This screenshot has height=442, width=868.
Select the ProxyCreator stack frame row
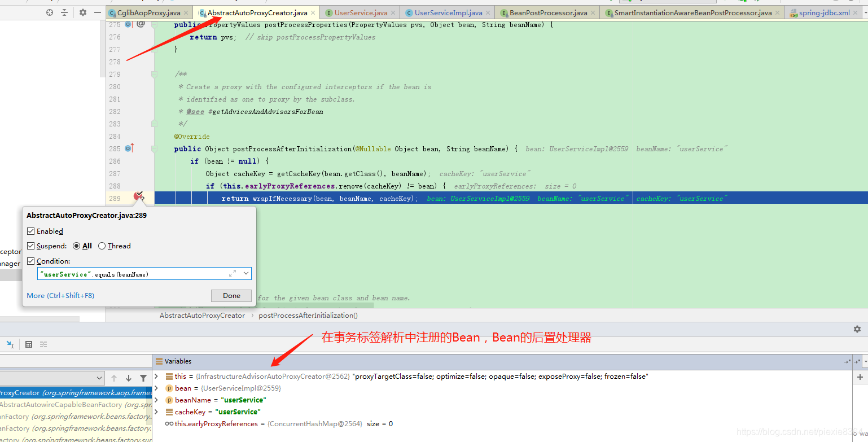coord(76,393)
